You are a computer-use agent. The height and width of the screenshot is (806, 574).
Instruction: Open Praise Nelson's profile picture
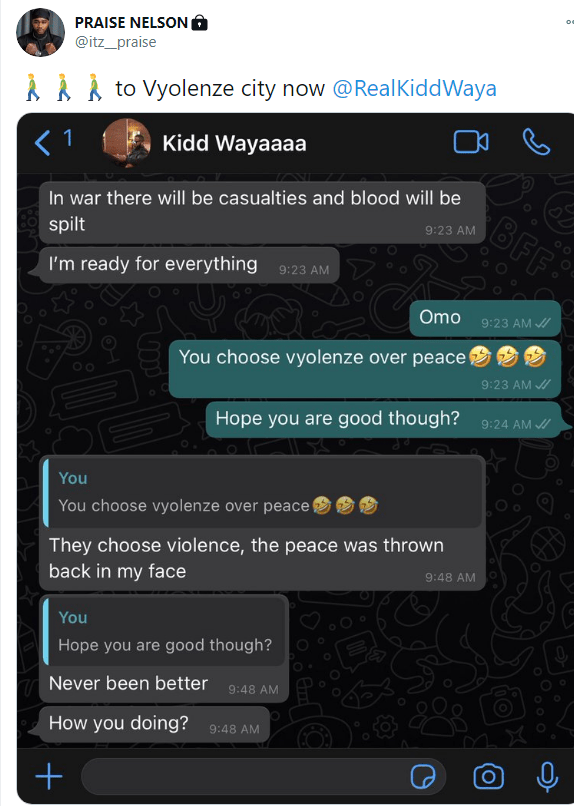click(41, 32)
